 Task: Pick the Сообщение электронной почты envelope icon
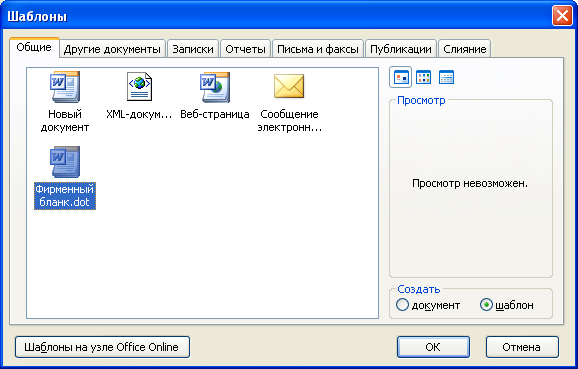(x=289, y=86)
